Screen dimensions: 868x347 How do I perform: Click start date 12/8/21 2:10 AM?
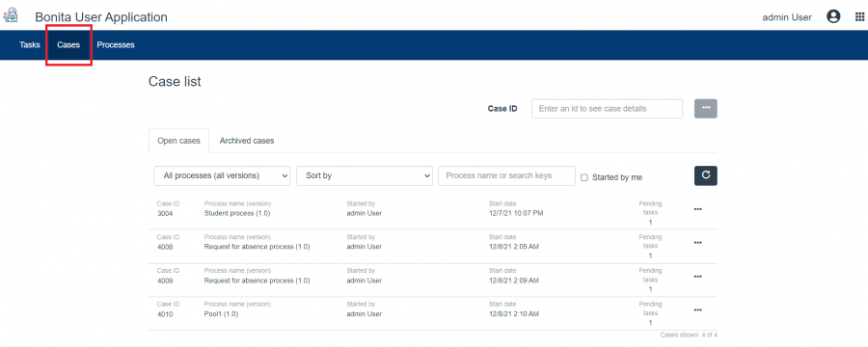514,314
